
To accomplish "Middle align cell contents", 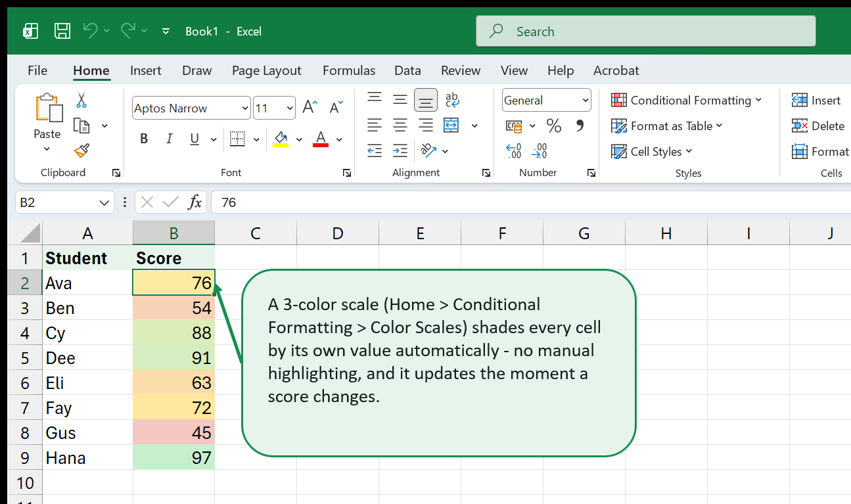I will coord(400,100).
